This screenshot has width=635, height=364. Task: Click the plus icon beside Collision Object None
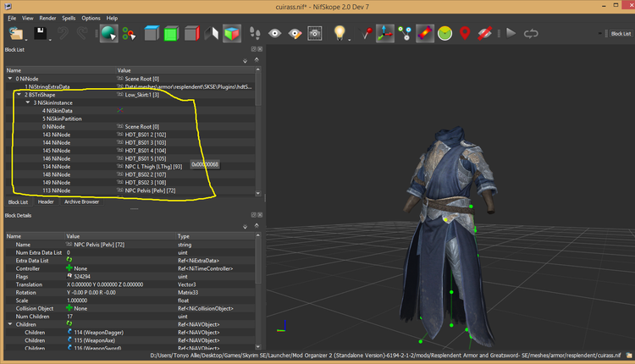point(69,308)
